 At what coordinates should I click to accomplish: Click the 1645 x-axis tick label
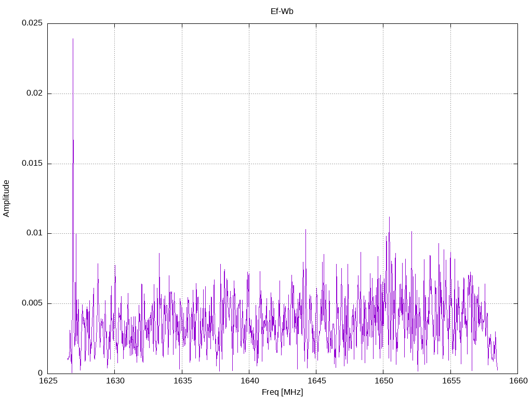[x=316, y=381]
